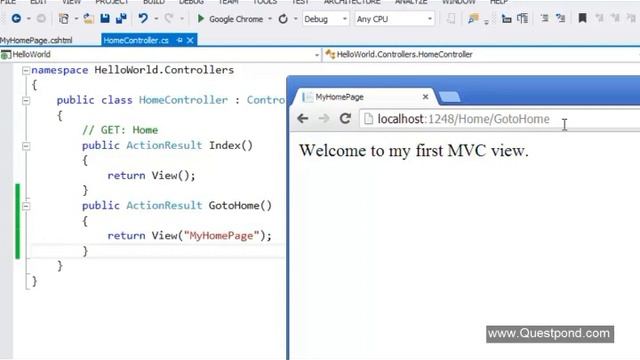Collapse the Index() method block
This screenshot has height=360, width=640.
click(26, 146)
